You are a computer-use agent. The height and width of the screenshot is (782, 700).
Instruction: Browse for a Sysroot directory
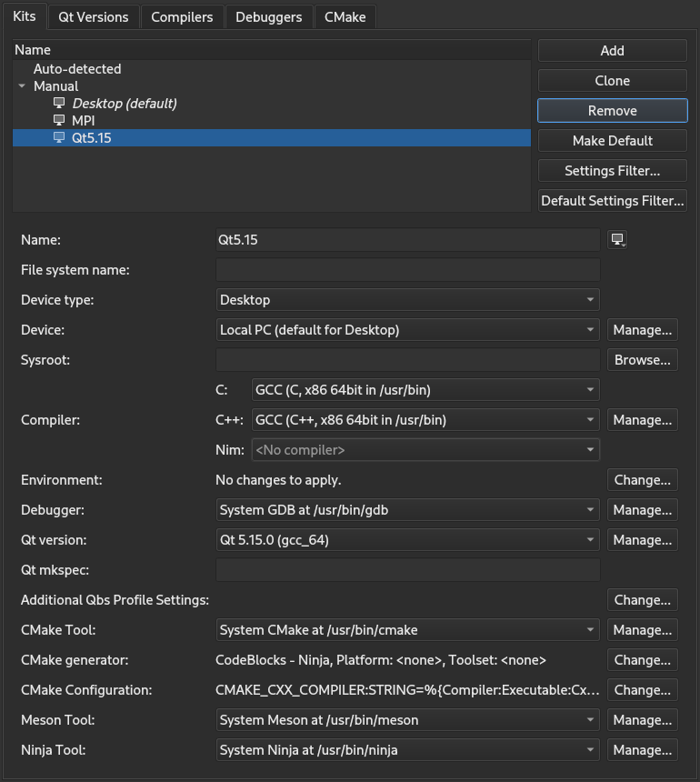click(642, 360)
